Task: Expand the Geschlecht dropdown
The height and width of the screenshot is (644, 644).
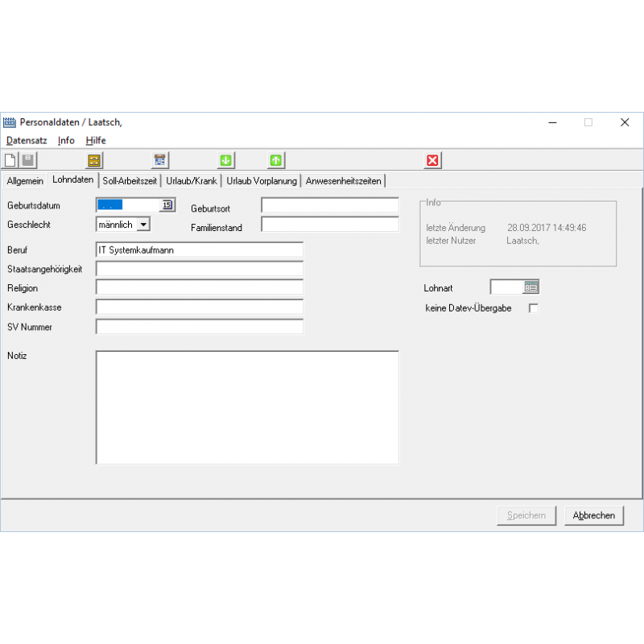Action: point(143,225)
